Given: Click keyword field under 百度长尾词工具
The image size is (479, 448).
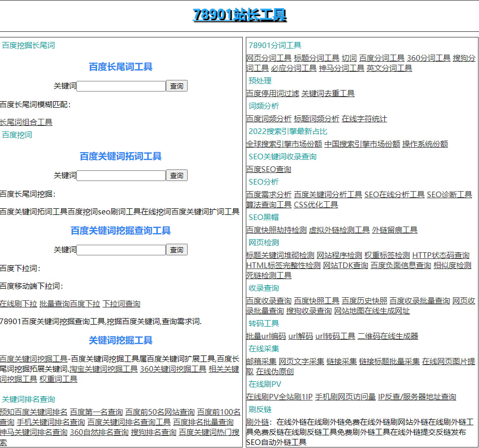Looking at the screenshot, I should (121, 86).
